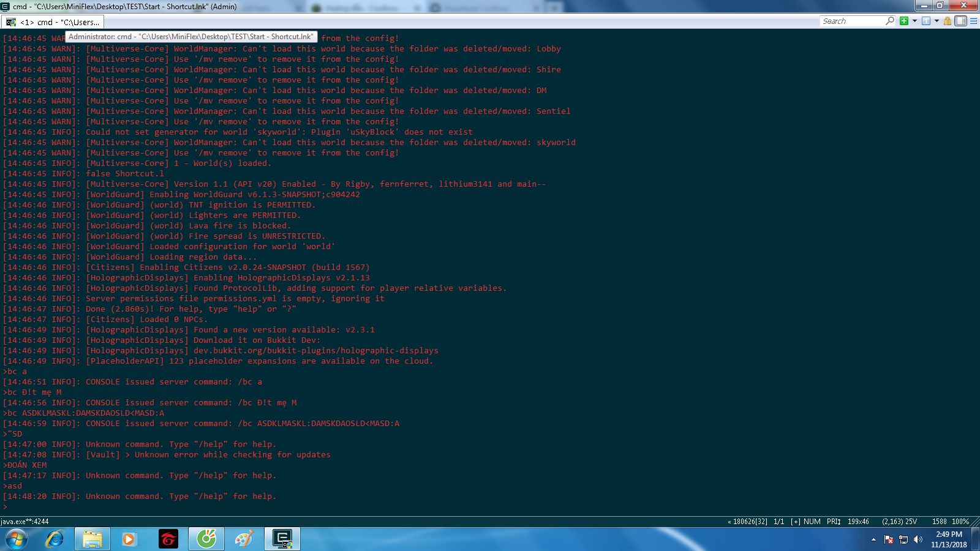Open Coc Coc browser from taskbar
Viewport: 980px width, 551px height.
[206, 539]
